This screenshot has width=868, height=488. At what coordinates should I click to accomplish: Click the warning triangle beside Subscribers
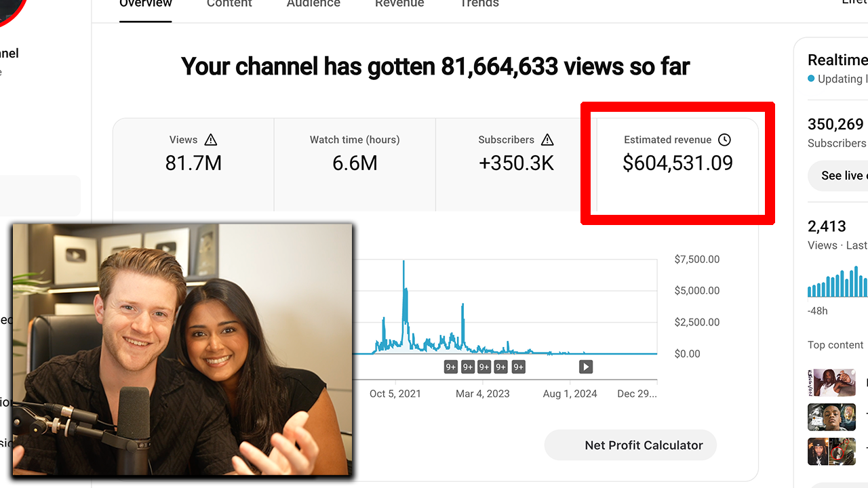(x=547, y=140)
